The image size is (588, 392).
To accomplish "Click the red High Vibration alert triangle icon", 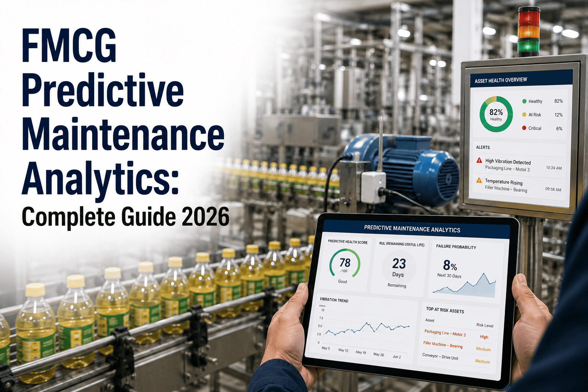I will point(479,160).
